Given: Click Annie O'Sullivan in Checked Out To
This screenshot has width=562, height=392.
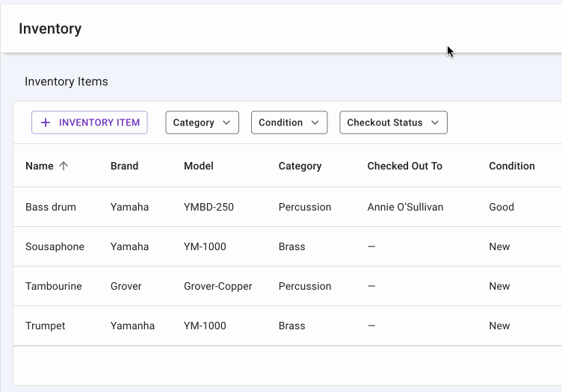Looking at the screenshot, I should click(405, 207).
